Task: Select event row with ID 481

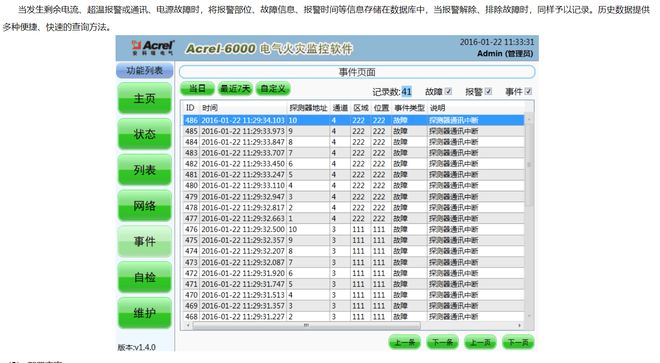Action: point(354,175)
